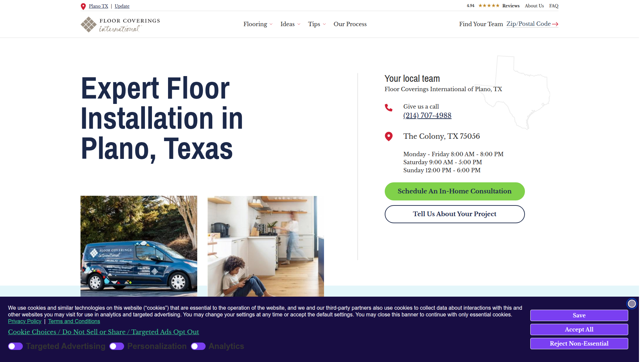Expand the Ideas menu chevron
The height and width of the screenshot is (362, 644).
pos(299,24)
